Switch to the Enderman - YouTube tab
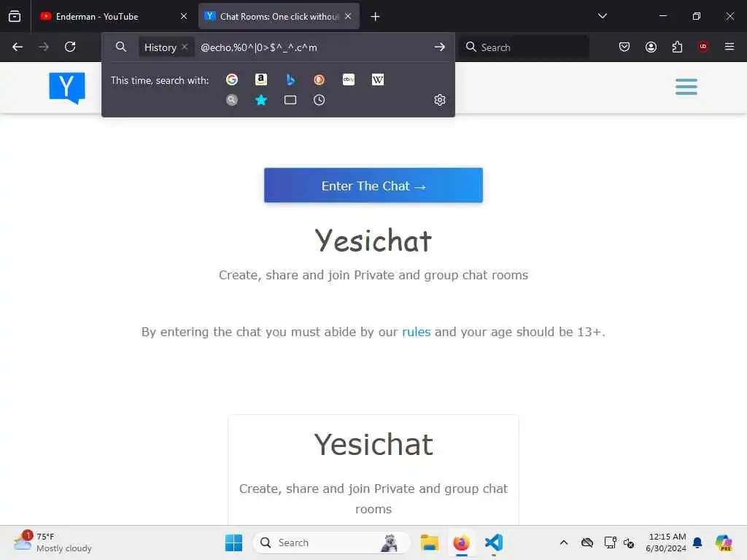747x560 pixels. [x=115, y=17]
